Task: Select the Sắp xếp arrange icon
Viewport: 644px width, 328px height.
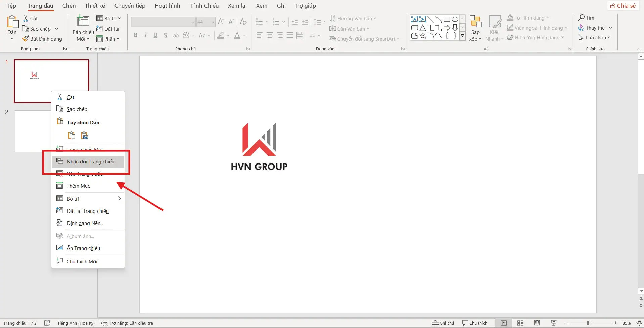Action: click(x=475, y=28)
